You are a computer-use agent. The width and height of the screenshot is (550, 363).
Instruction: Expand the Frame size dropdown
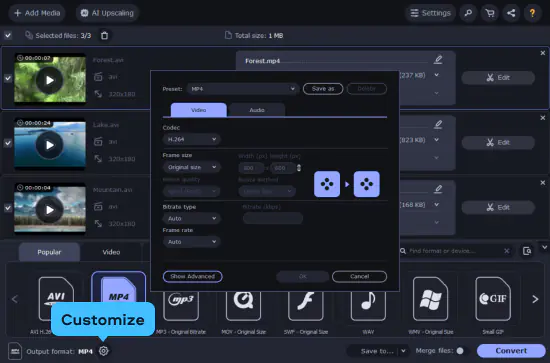tap(192, 167)
